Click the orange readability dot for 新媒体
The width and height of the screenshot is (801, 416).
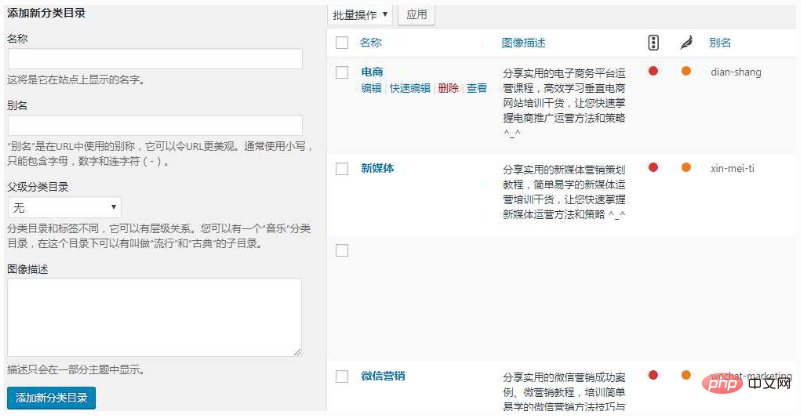(x=686, y=167)
